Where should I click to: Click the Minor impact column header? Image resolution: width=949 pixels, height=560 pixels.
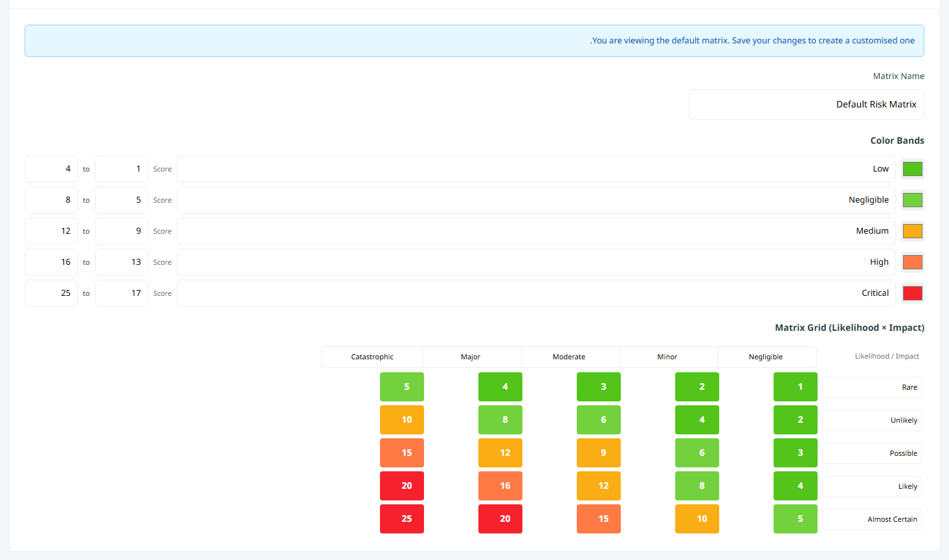tap(669, 357)
